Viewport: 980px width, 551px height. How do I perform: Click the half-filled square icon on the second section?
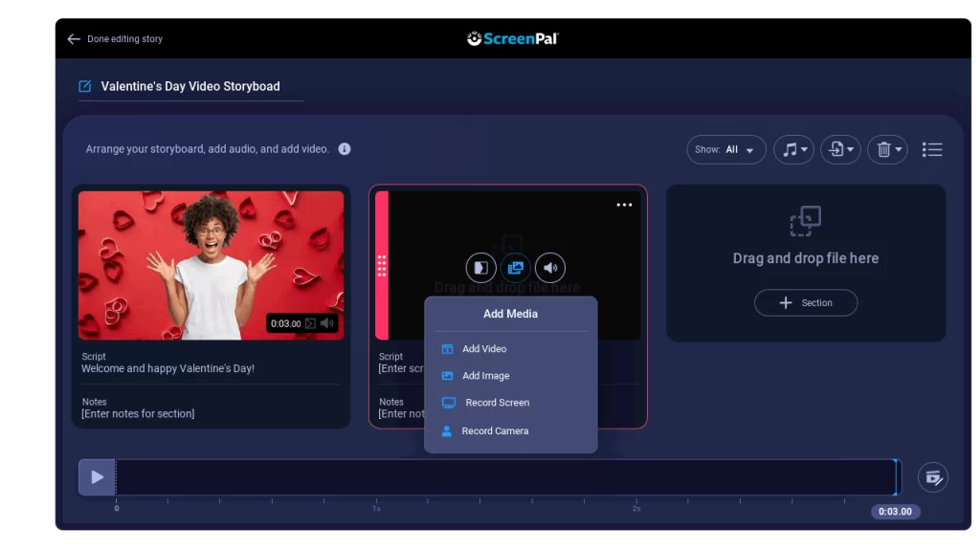(x=480, y=268)
